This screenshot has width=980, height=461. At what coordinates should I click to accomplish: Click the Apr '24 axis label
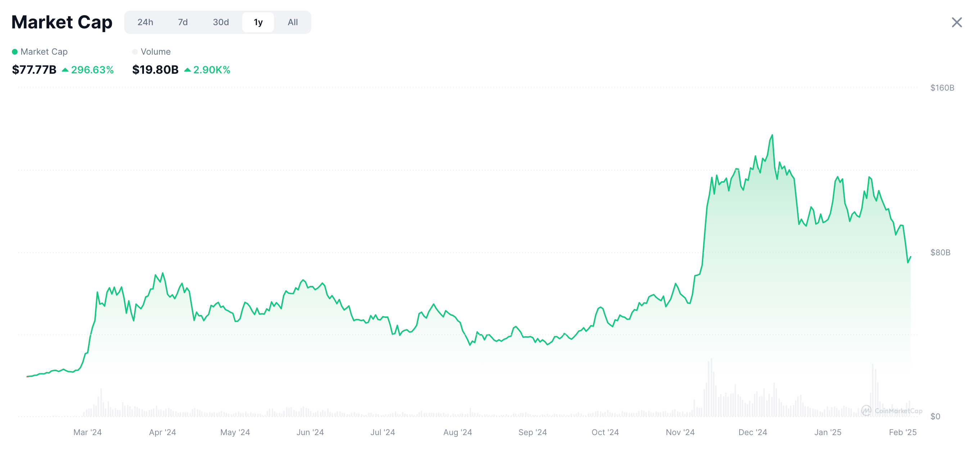click(162, 432)
